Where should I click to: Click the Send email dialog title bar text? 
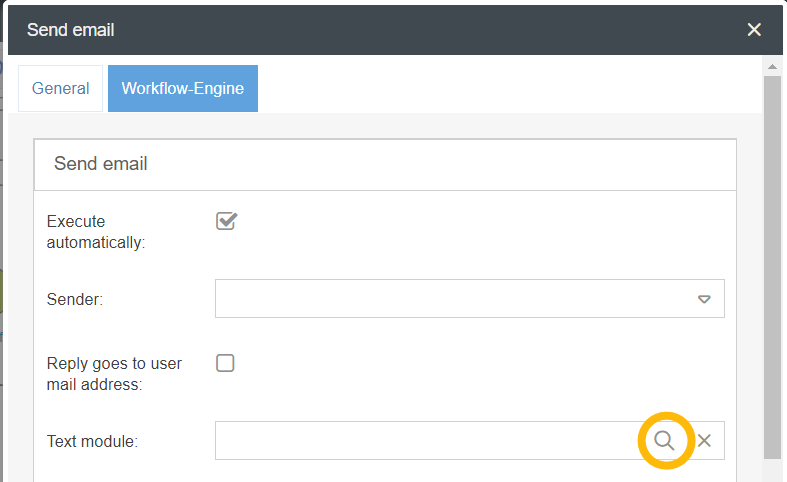click(x=71, y=30)
